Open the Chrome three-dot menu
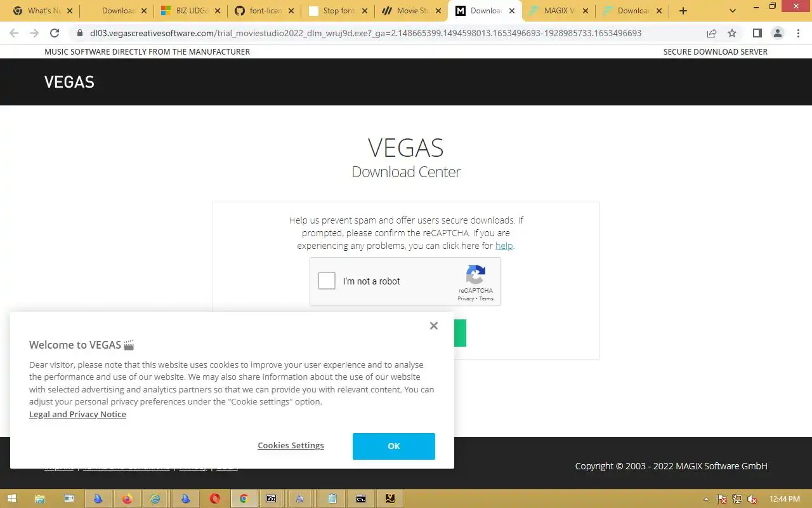 point(798,33)
